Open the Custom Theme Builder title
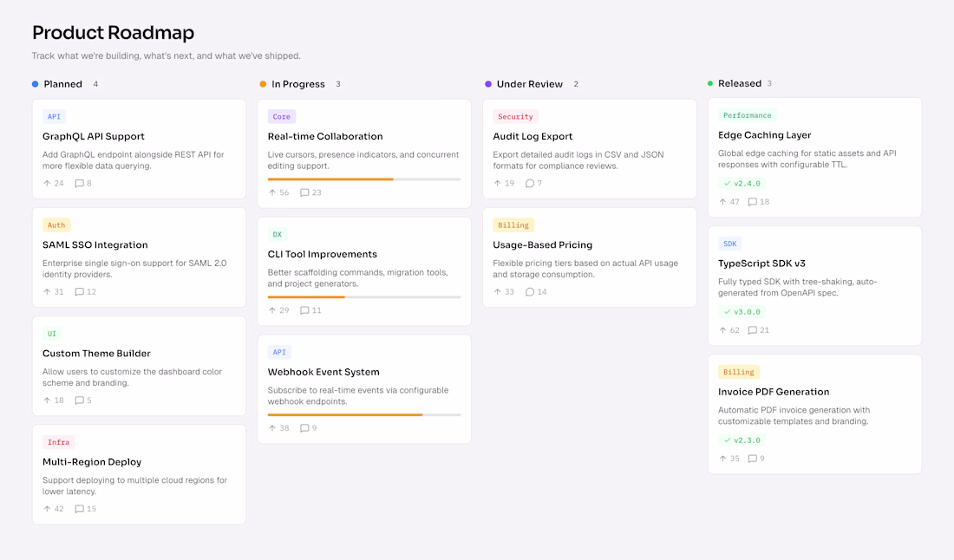This screenshot has width=954, height=560. 96,354
